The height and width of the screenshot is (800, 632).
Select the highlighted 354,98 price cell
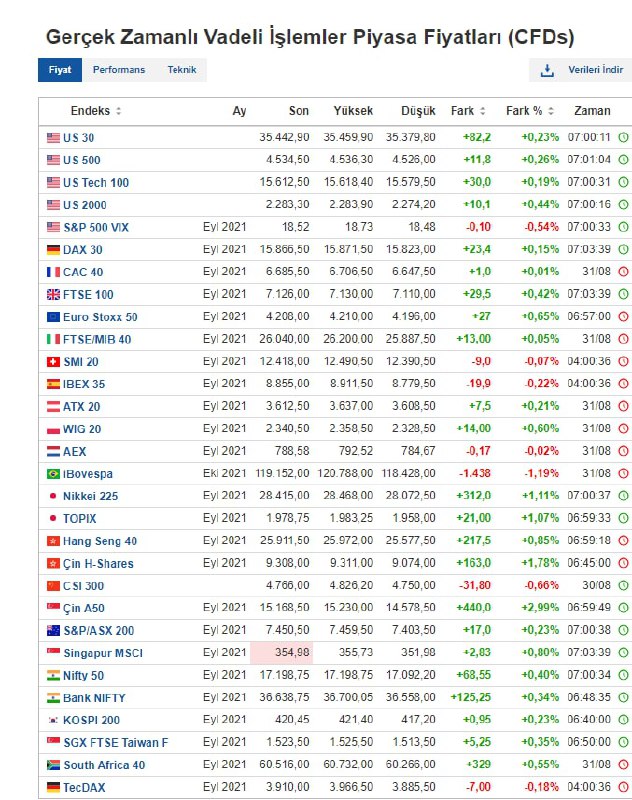pyautogui.click(x=281, y=653)
